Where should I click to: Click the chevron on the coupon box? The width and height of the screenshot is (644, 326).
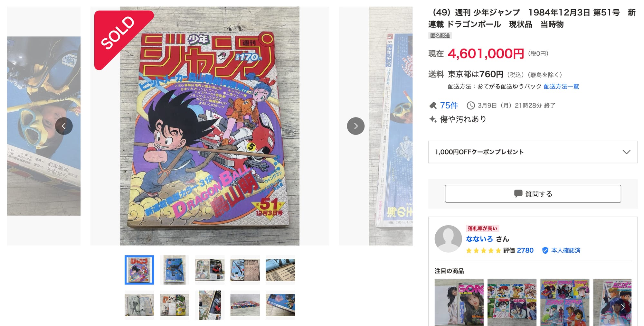tap(626, 152)
